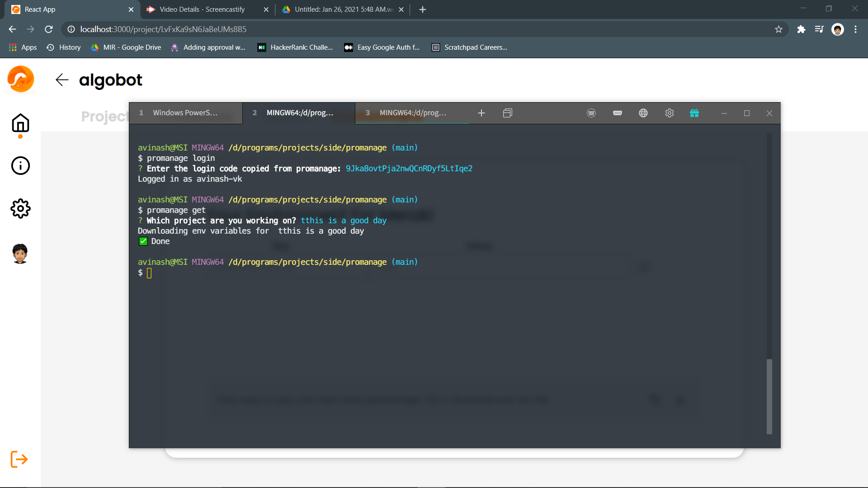
Task: Click the back arrow beside algobot
Action: [x=61, y=80]
